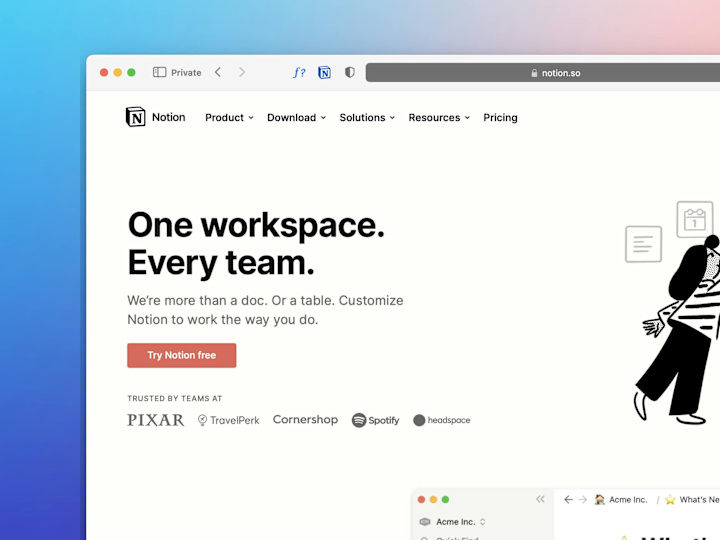Click the Pixar logo

click(x=156, y=420)
